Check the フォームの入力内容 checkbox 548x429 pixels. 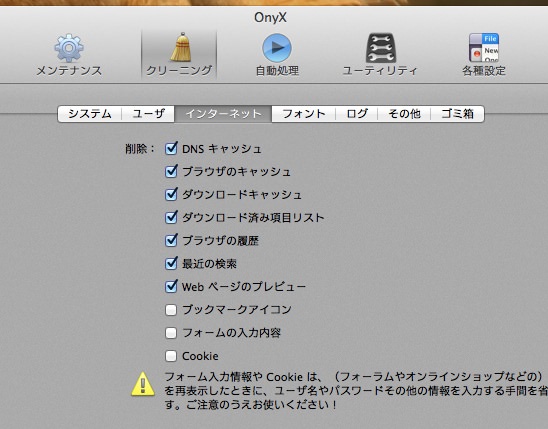pos(171,333)
